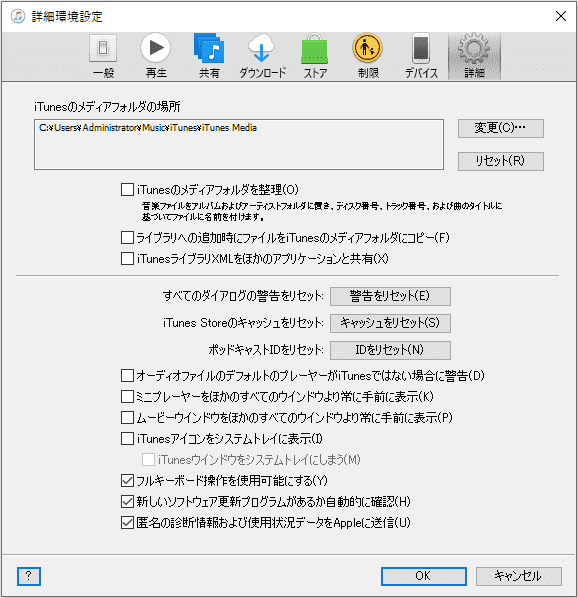Image resolution: width=578 pixels, height=598 pixels.
Task: Toggle the ライブラリへの追加時にファイルをコピー checkbox
Action: coord(127,238)
